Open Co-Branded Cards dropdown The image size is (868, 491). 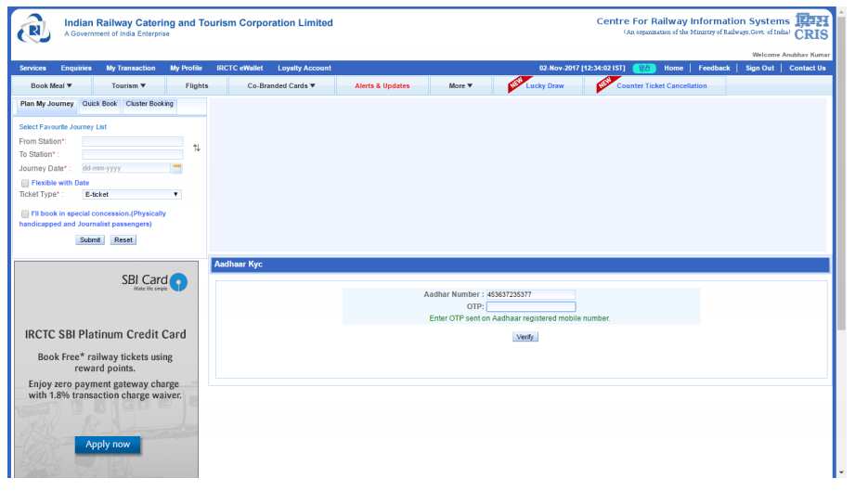(x=281, y=85)
